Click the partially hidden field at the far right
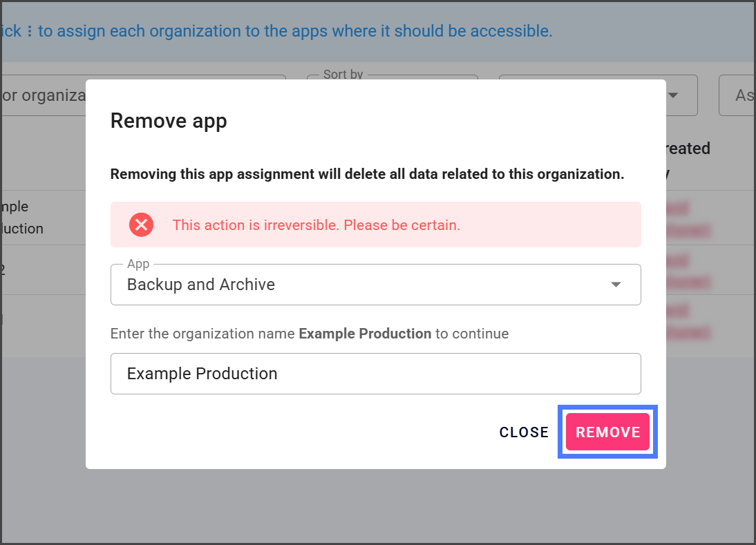 coord(738,95)
